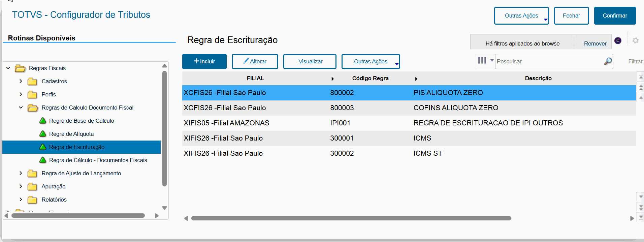Collapse the Regras de Calculo Documento Fiscal node
This screenshot has width=644, height=242.
pos(21,108)
